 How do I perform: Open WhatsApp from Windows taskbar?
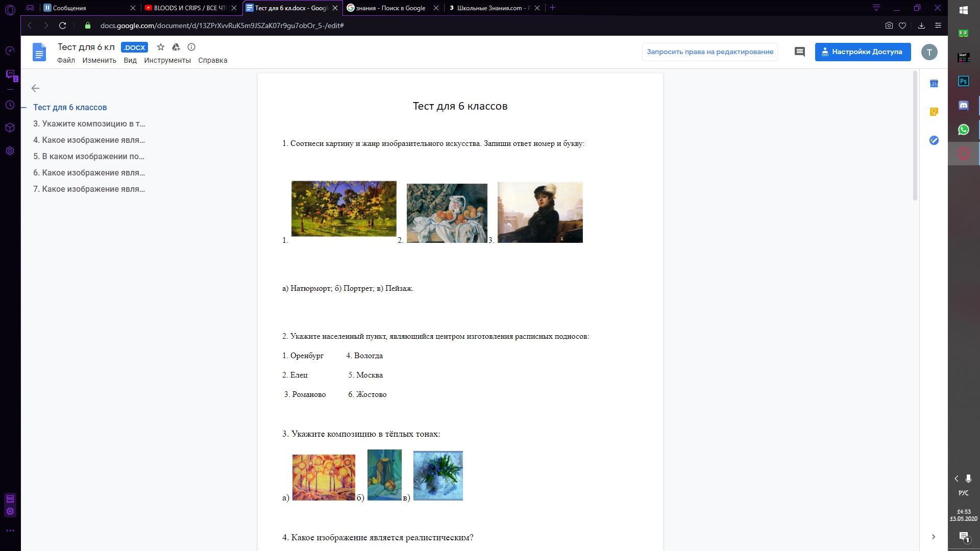(963, 130)
